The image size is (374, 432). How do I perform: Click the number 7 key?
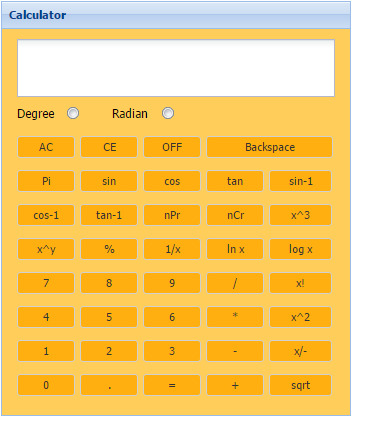point(46,283)
